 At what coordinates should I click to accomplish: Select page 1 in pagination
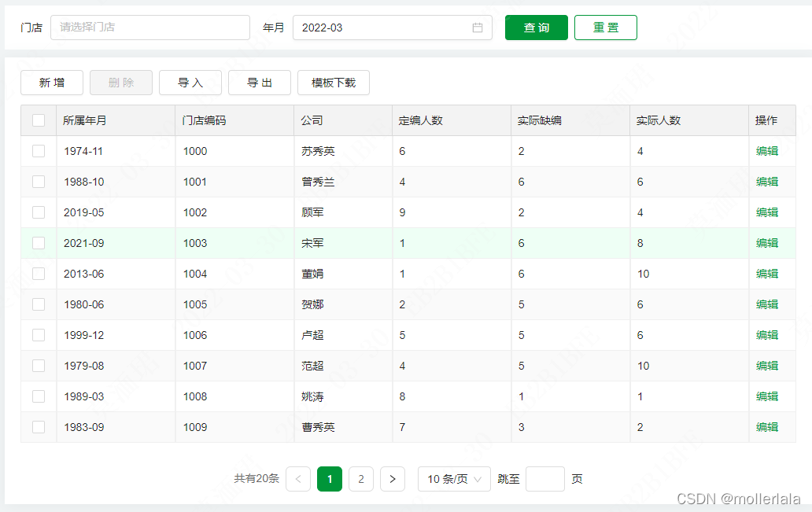coord(330,479)
